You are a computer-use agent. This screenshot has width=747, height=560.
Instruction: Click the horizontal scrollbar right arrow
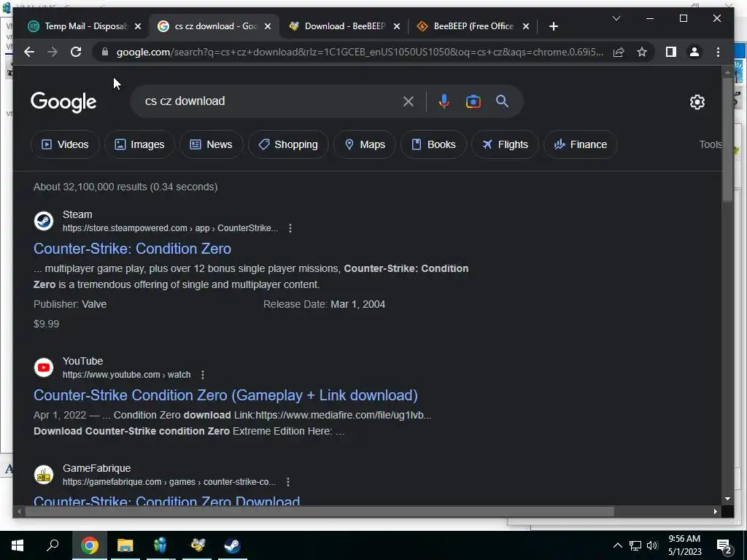tap(716, 511)
